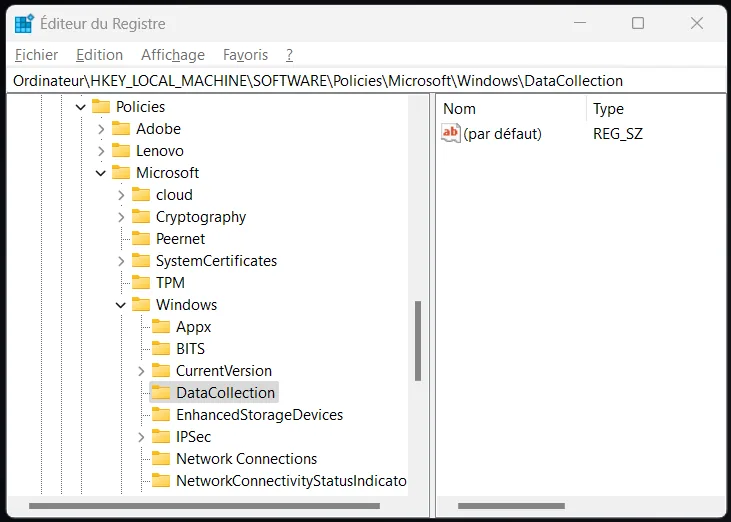
Task: Click the tree pane vertical scrollbar thumb
Action: coord(418,341)
